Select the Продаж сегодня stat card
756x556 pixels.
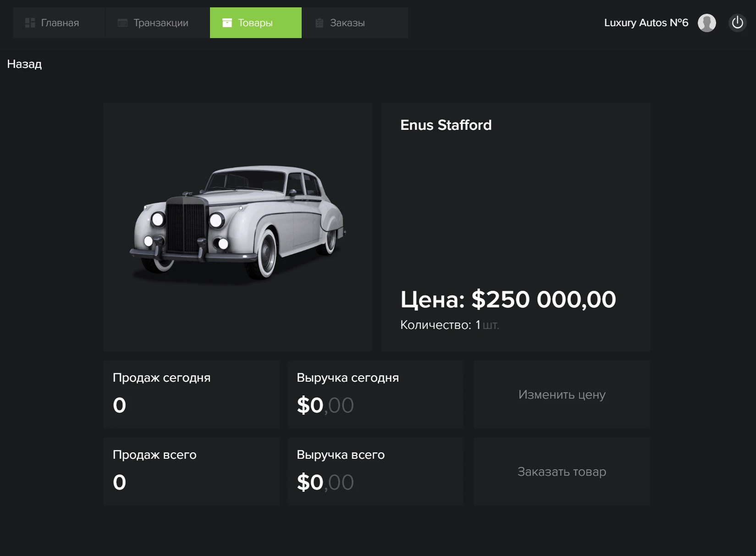point(191,394)
